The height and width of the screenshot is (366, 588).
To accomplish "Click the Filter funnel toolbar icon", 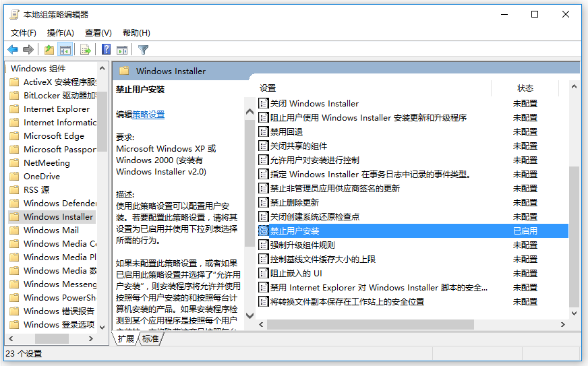I will point(143,49).
